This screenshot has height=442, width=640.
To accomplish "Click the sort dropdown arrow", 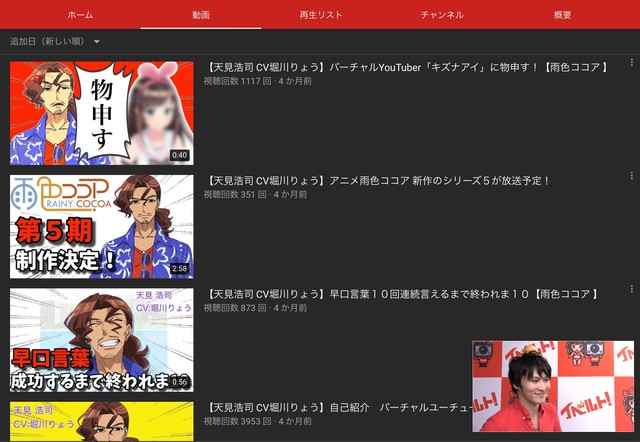I will [97, 42].
